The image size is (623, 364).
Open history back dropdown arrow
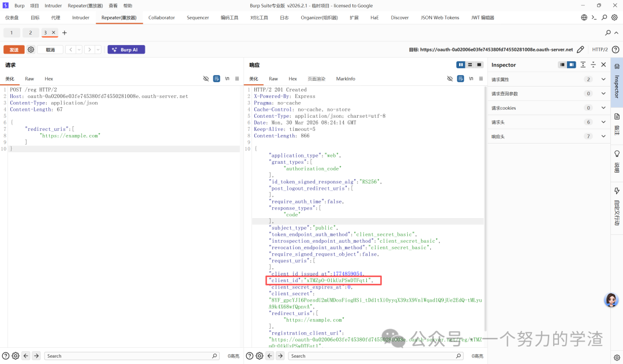tap(79, 50)
